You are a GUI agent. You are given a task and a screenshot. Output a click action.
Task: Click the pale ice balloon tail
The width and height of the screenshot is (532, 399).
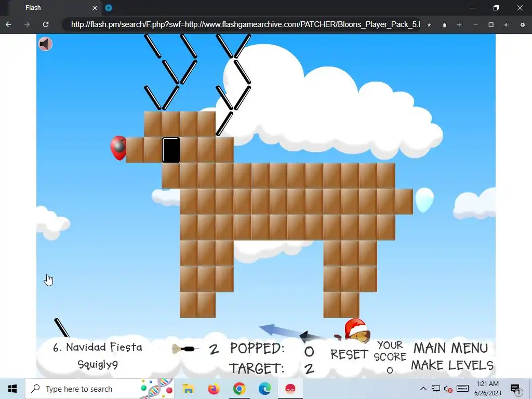point(424,200)
